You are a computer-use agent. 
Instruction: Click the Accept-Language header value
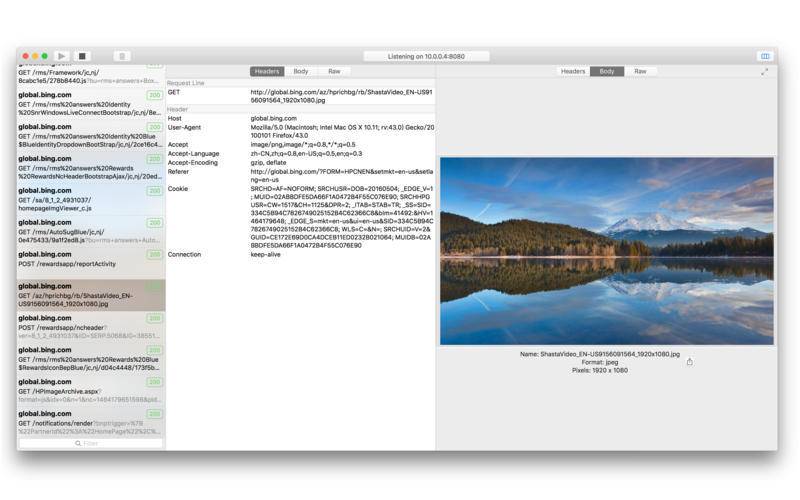tap(306, 154)
